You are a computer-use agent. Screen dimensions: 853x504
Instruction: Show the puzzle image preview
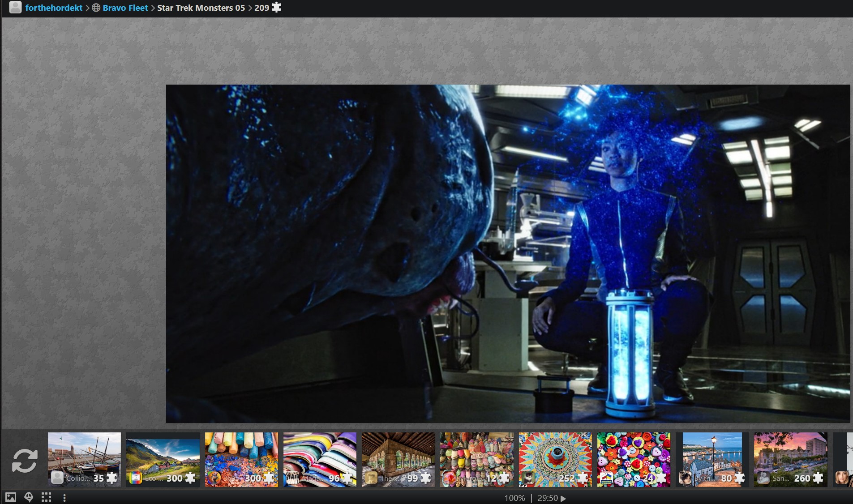[x=11, y=497]
